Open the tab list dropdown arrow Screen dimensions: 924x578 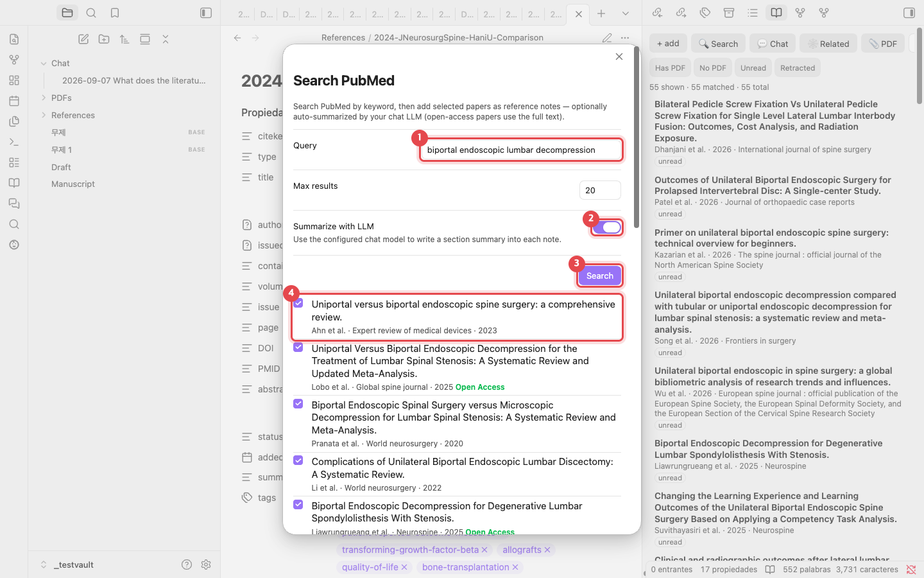coord(626,13)
